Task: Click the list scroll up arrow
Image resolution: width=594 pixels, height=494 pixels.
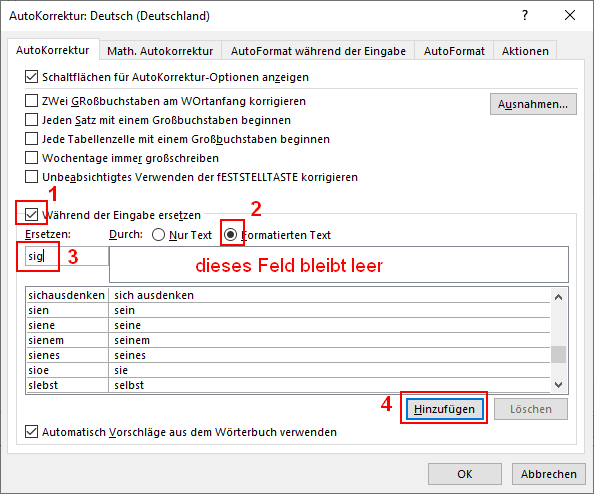Action: coord(558,297)
